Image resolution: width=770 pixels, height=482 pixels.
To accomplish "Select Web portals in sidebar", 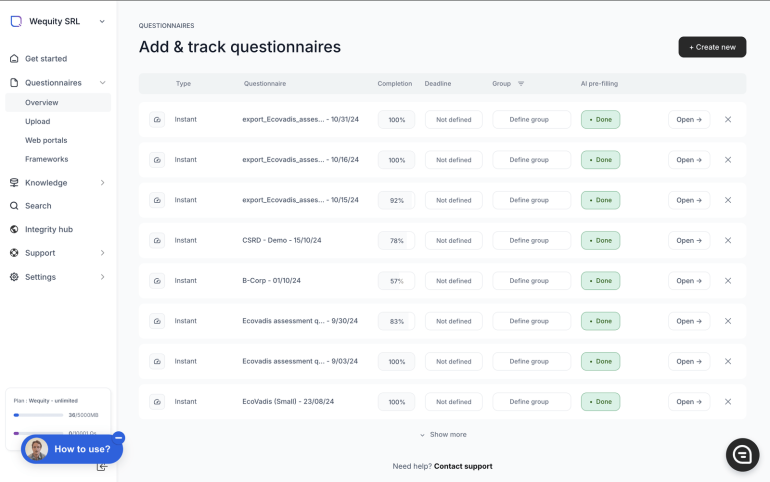I will 46,140.
